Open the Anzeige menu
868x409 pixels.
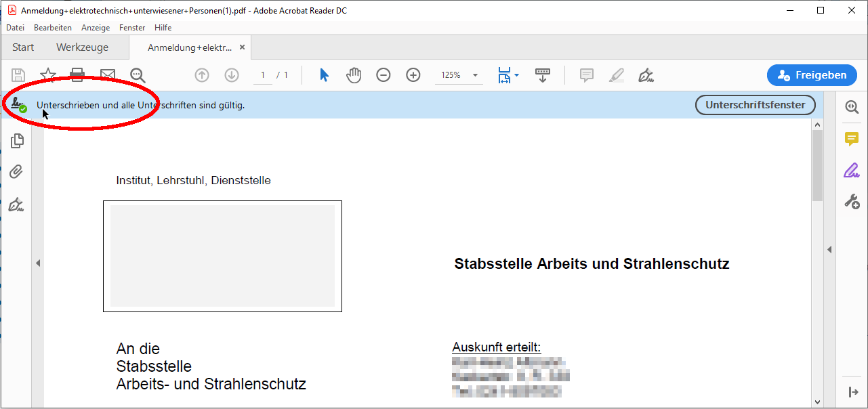(x=96, y=27)
